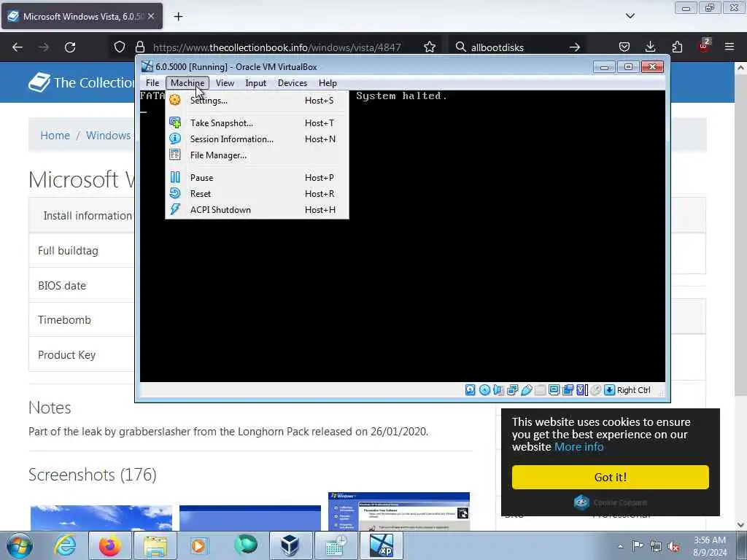
Task: Click the tracking protection shield icon in the address bar
Action: tap(120, 47)
